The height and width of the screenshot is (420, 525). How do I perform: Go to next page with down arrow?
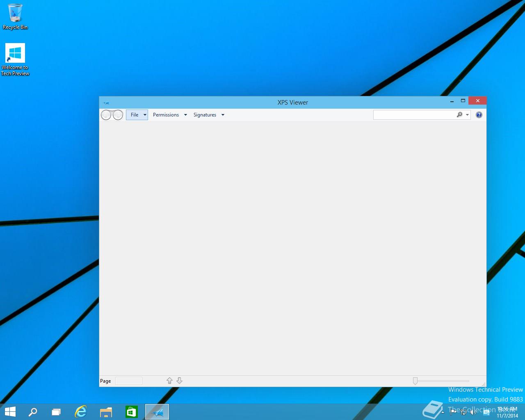coord(179,381)
